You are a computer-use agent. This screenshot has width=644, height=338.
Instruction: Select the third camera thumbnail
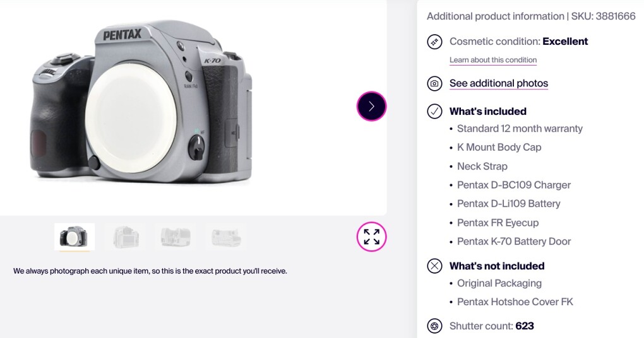[176, 236]
